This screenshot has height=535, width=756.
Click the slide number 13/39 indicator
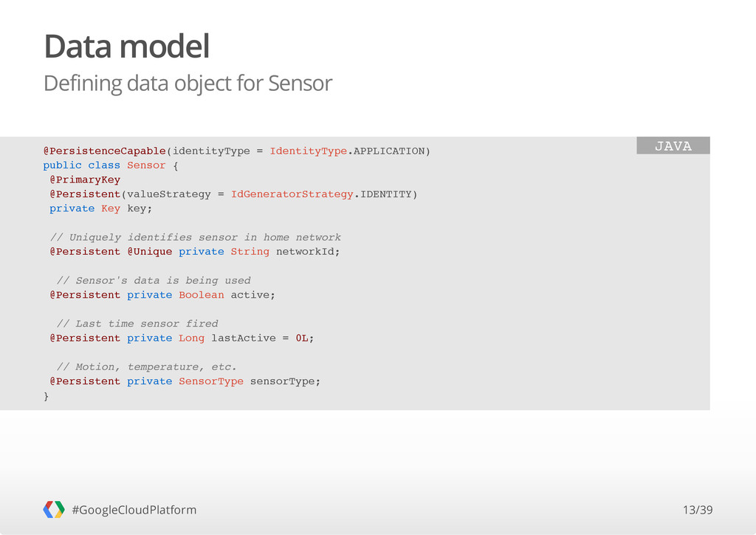(697, 510)
